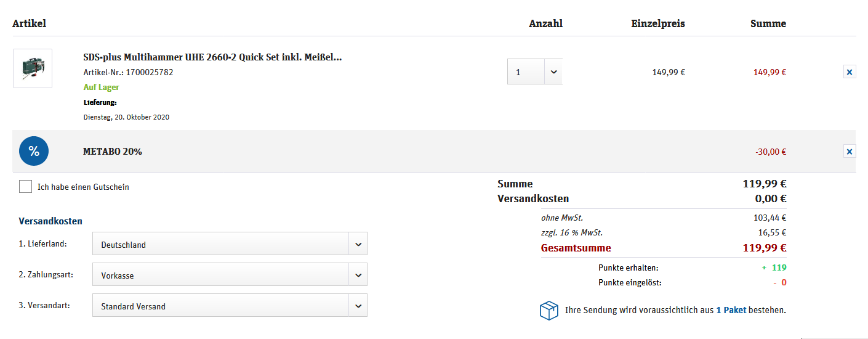Click the Einzelpreis column header

[657, 23]
